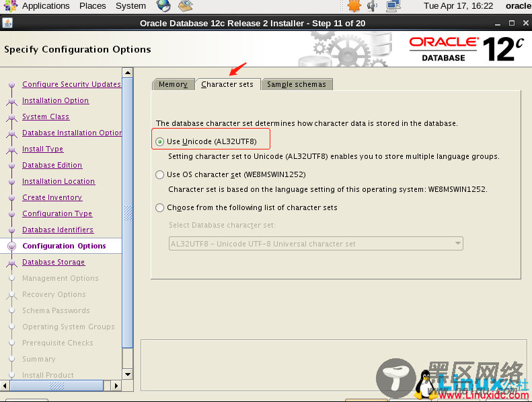
Task: Click the step list scroll down arrow
Action: [128, 374]
